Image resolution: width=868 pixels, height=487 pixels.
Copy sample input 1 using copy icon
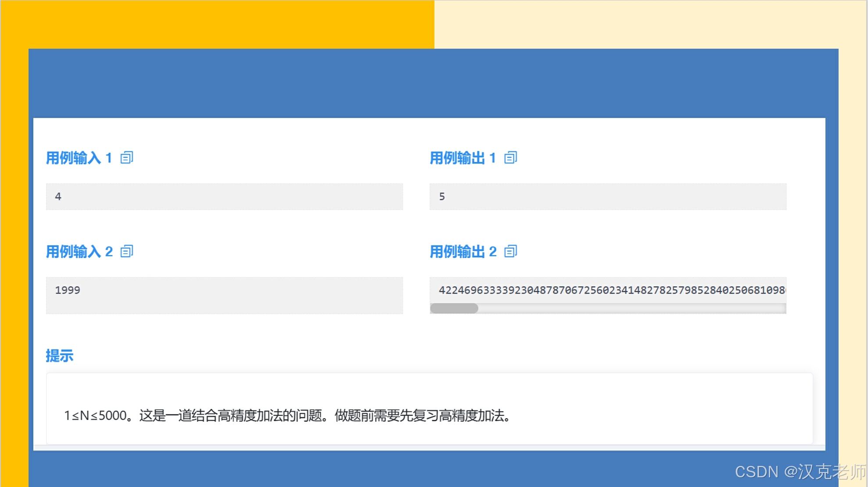[127, 158]
